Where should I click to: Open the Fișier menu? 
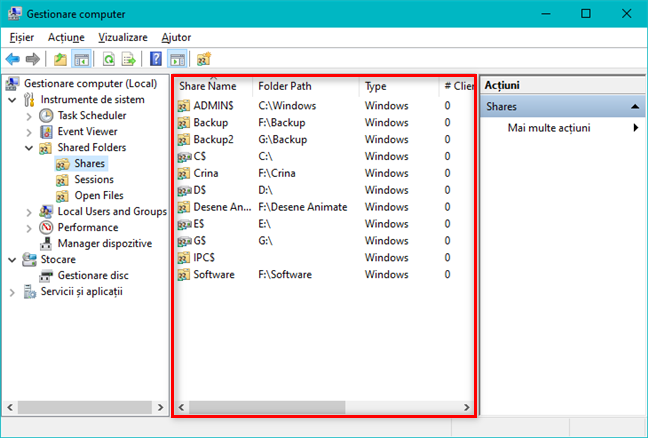click(21, 37)
